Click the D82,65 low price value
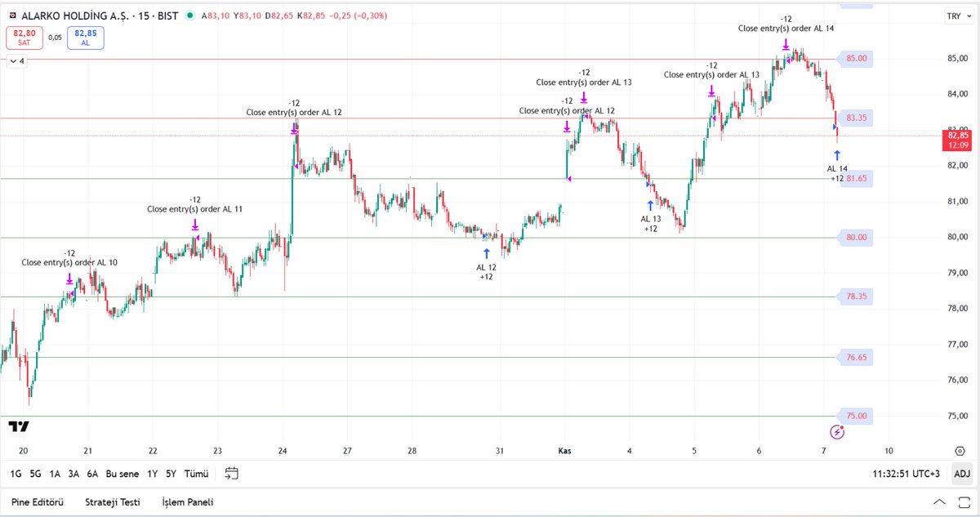980x517 pixels. (x=279, y=16)
